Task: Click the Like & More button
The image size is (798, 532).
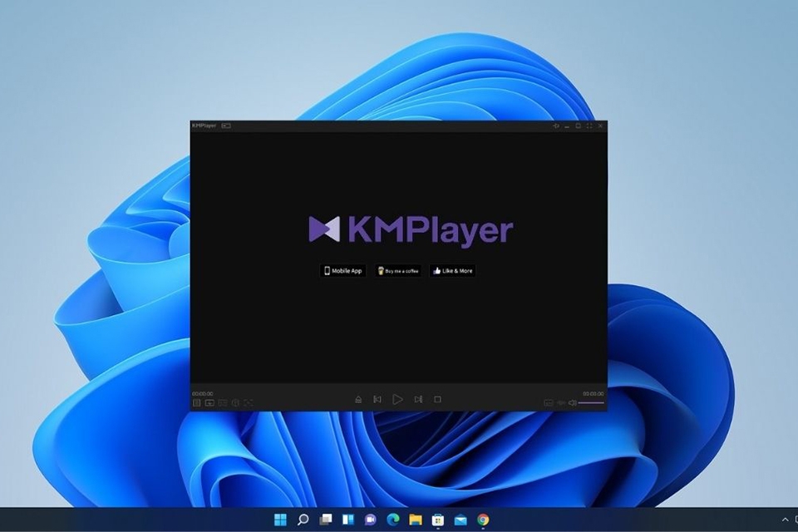Action: pyautogui.click(x=452, y=271)
